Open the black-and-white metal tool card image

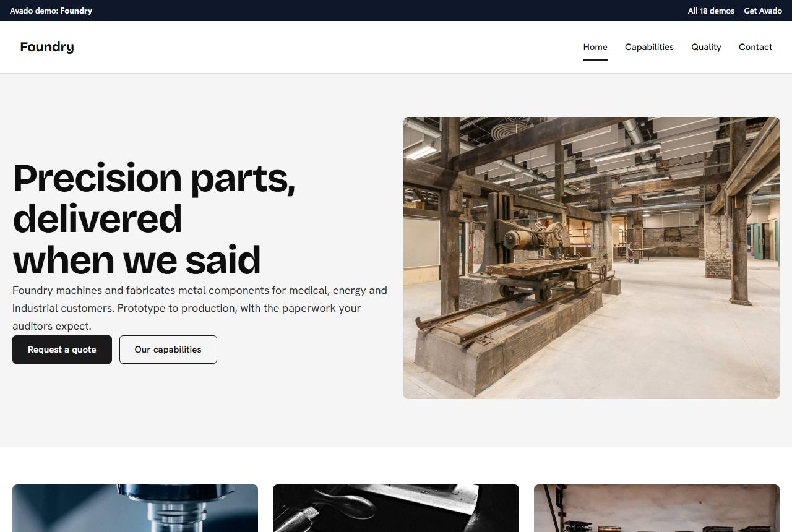pyautogui.click(x=396, y=508)
